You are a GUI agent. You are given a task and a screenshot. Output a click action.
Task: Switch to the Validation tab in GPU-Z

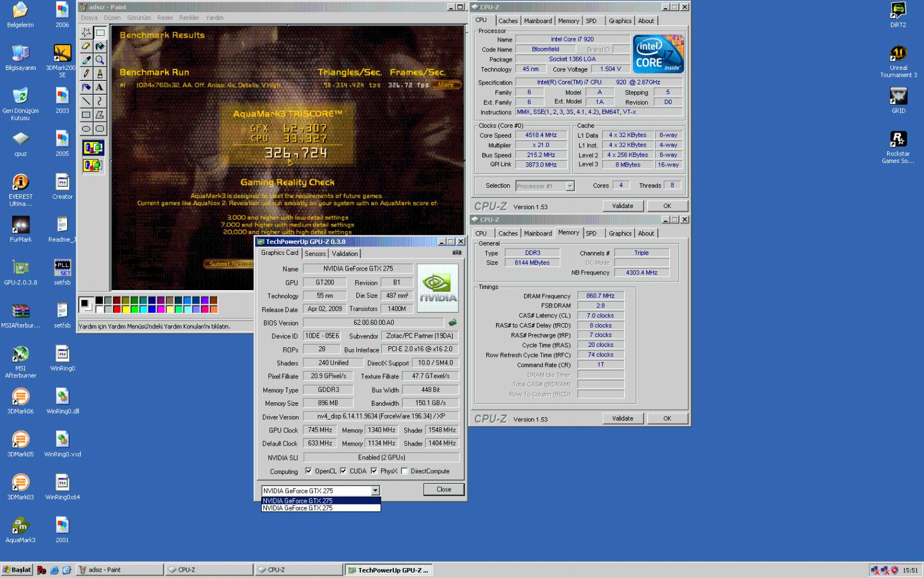point(345,254)
